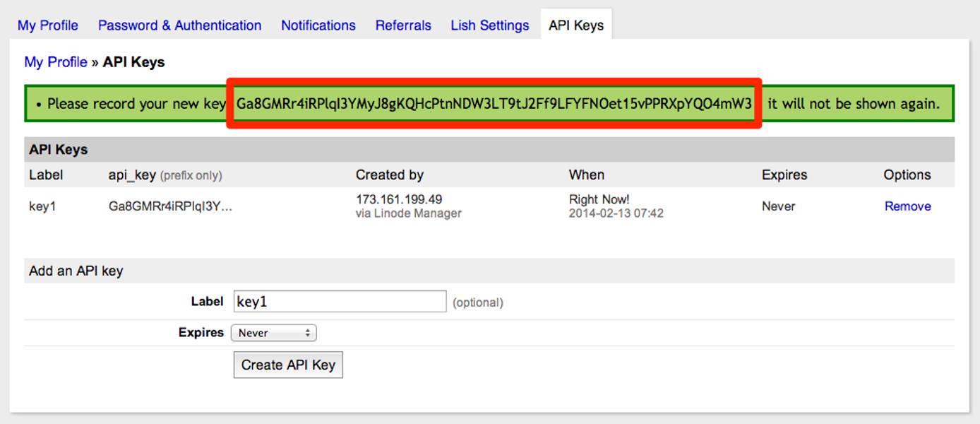Click the api_key column header
This screenshot has width=980, height=424.
[x=131, y=175]
